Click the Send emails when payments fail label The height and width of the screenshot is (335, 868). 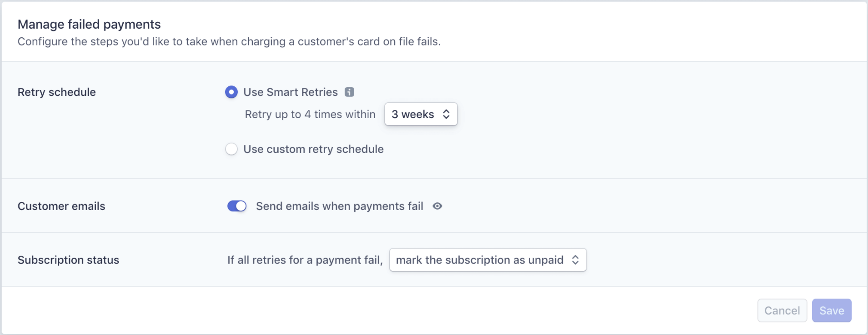[340, 206]
